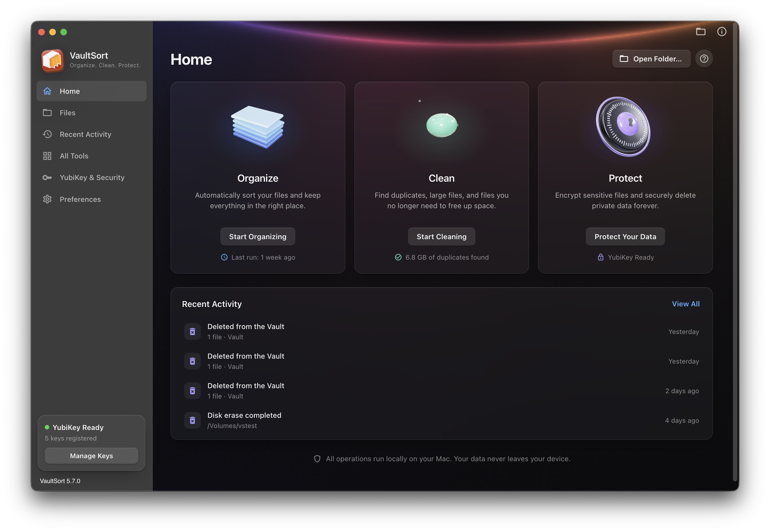This screenshot has height=532, width=770.
Task: Click the Open Folder... button
Action: point(651,59)
